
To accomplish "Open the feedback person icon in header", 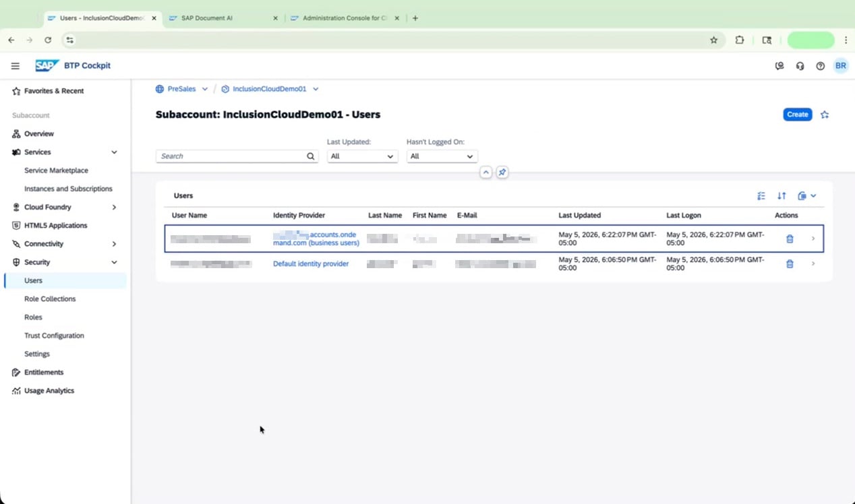I will 779,66.
